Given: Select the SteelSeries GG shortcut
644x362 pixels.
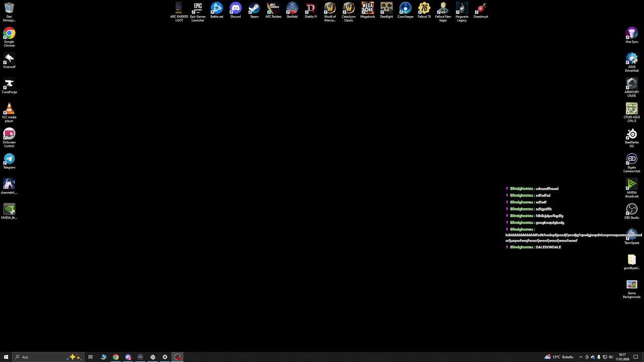Looking at the screenshot, I should click(x=631, y=138).
